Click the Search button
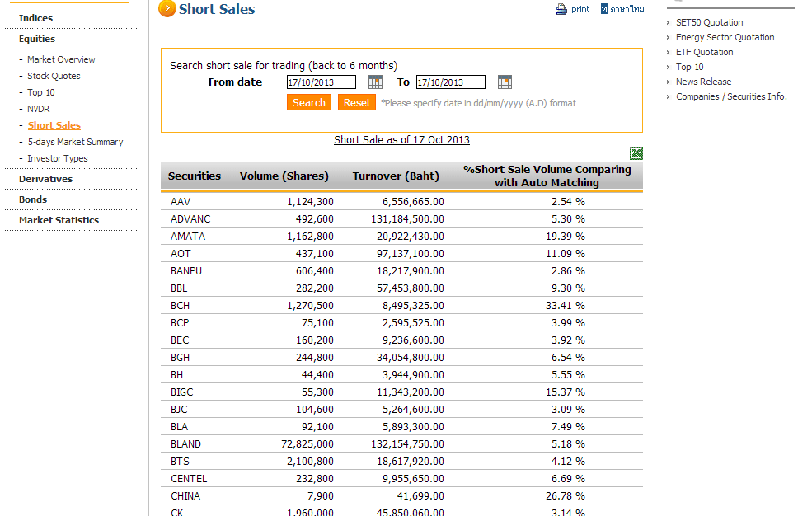Image resolution: width=812 pixels, height=516 pixels. pos(309,102)
